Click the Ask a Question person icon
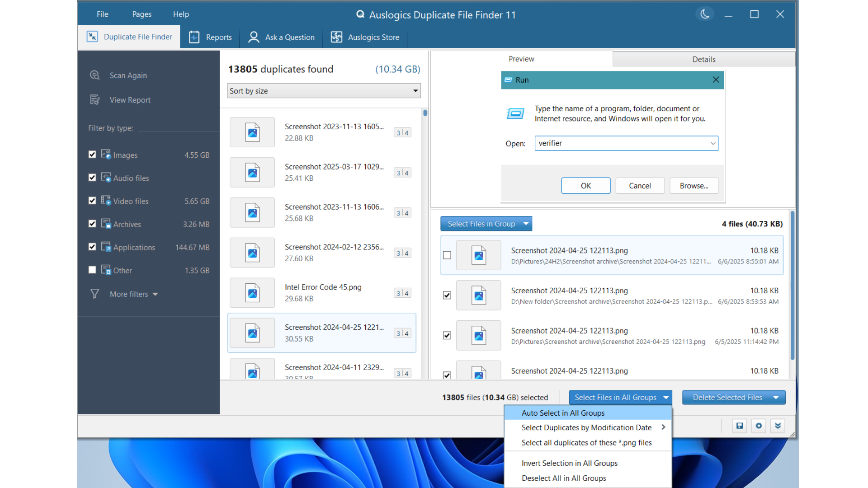 coord(254,37)
